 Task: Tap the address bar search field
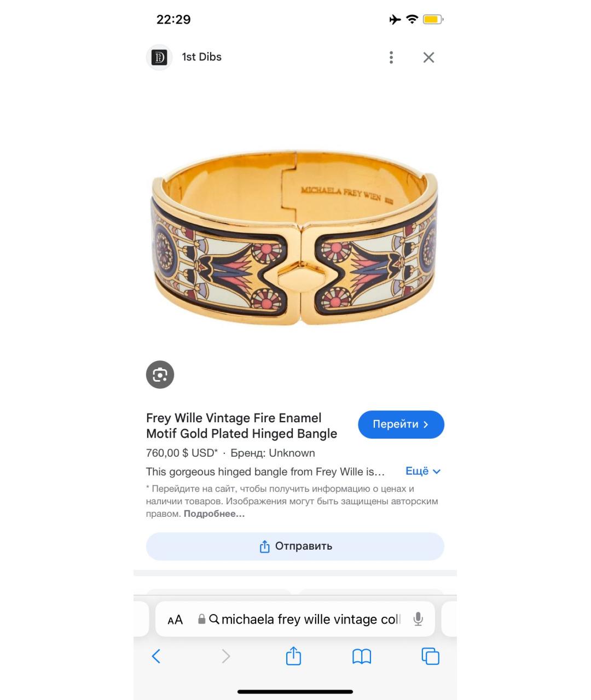pos(295,619)
